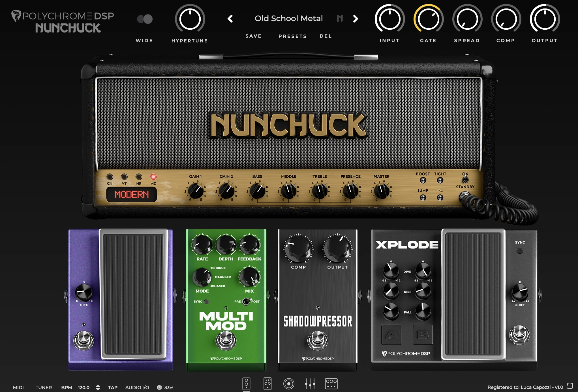This screenshot has height=392, width=578.
Task: Stomp the Xplode pedal footswitch
Action: click(x=520, y=335)
